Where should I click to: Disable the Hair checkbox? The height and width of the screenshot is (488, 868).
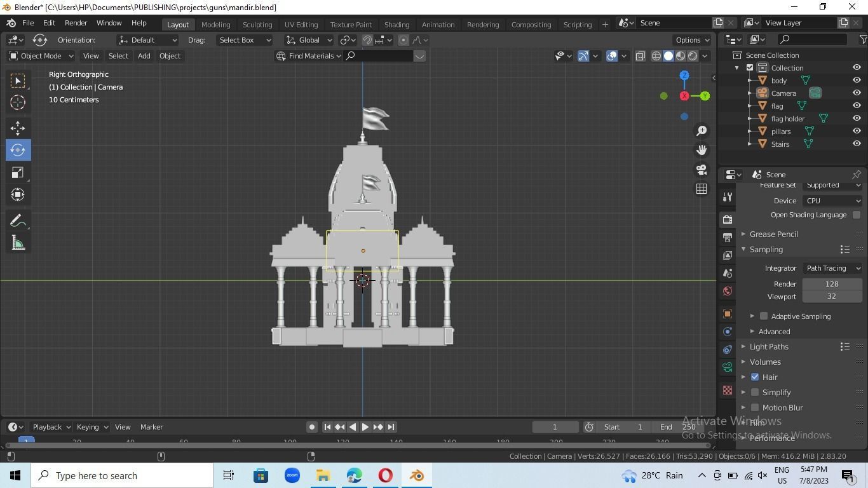(755, 377)
